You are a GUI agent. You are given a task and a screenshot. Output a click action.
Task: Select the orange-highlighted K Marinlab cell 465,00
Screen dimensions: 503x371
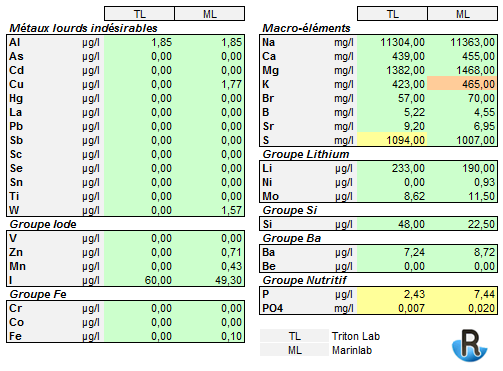point(462,84)
